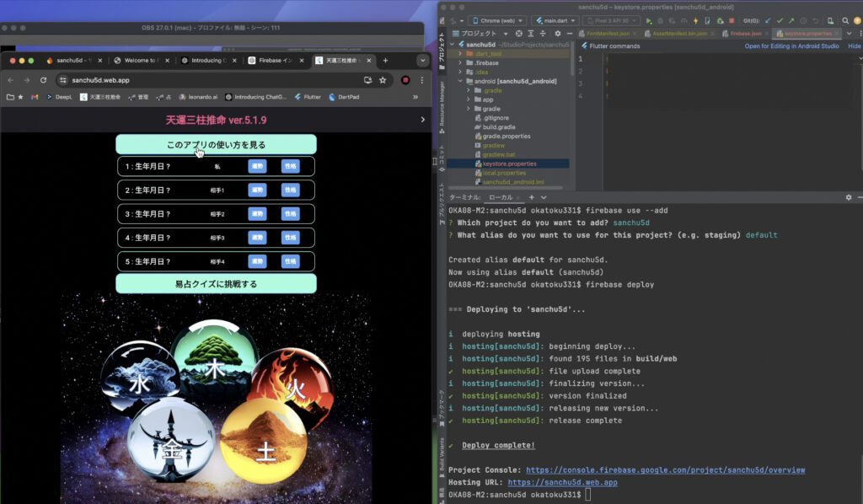Collapse the android [sanchu5d_android] folder
This screenshot has width=863, height=504.
pos(459,81)
